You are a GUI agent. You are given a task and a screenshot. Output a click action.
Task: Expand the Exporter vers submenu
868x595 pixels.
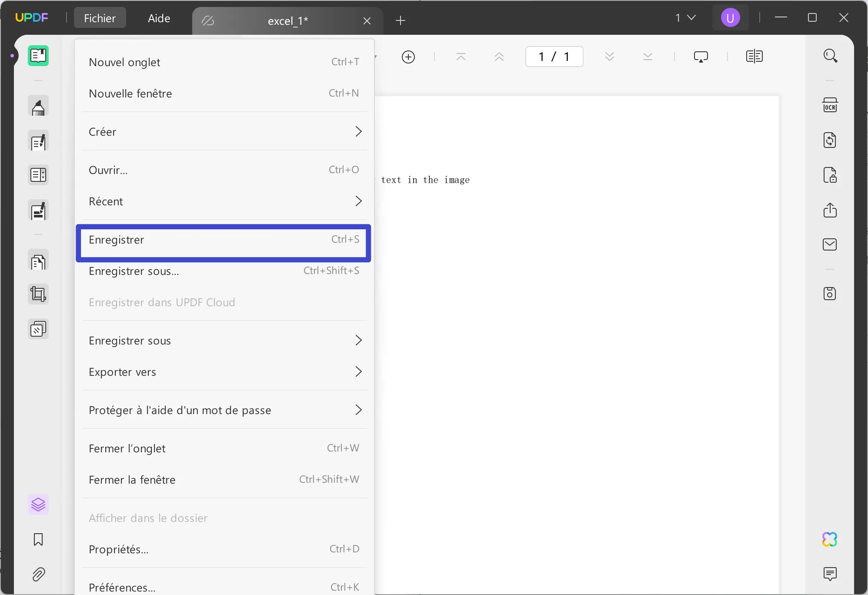click(x=224, y=371)
